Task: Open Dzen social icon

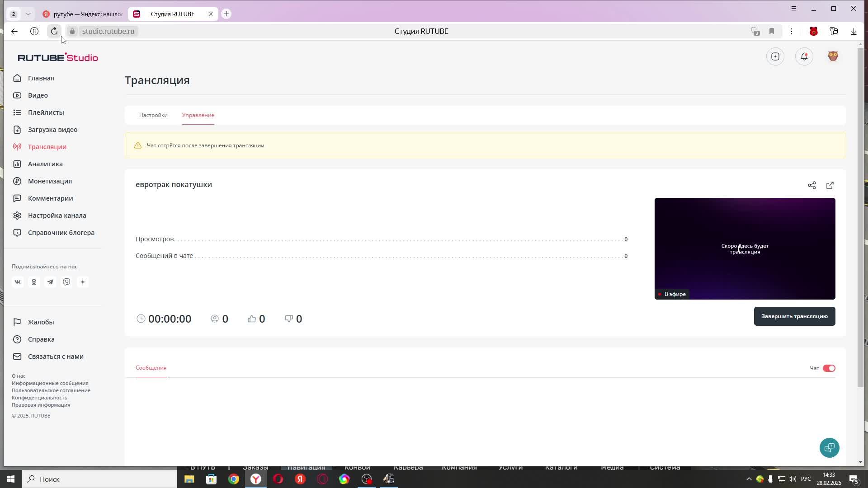Action: [x=83, y=282]
